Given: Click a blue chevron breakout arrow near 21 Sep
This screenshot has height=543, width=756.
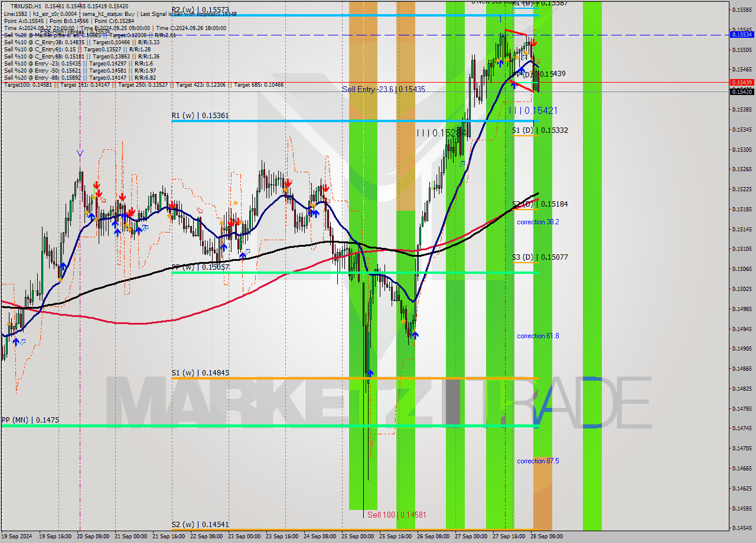Looking at the screenshot, I should click(x=145, y=227).
